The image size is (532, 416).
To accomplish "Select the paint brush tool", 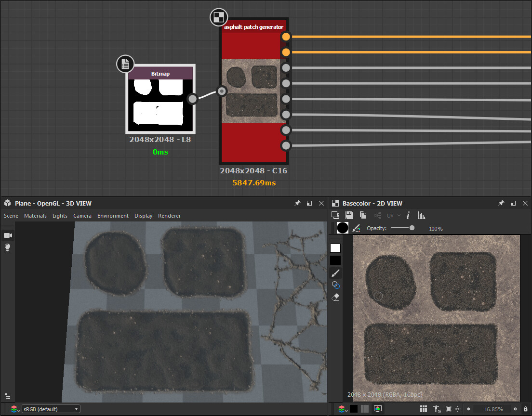I will [x=336, y=273].
